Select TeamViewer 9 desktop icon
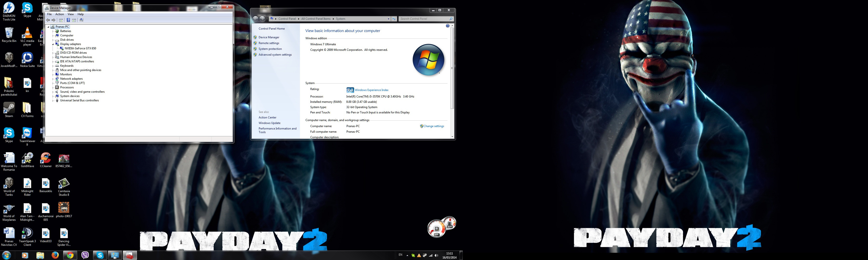The height and width of the screenshot is (260, 868). pos(27,136)
